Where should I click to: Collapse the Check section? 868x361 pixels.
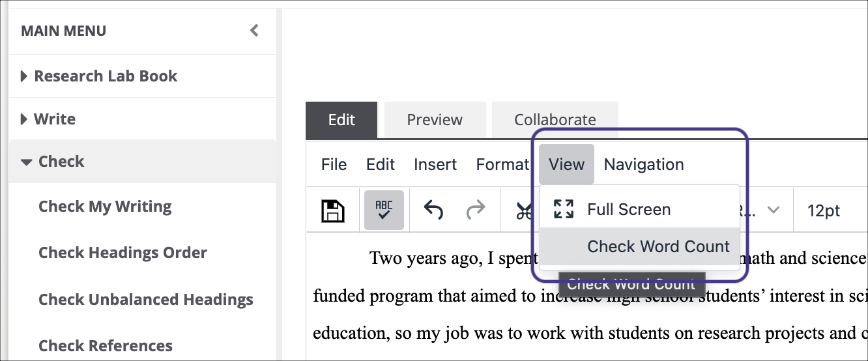[x=26, y=162]
